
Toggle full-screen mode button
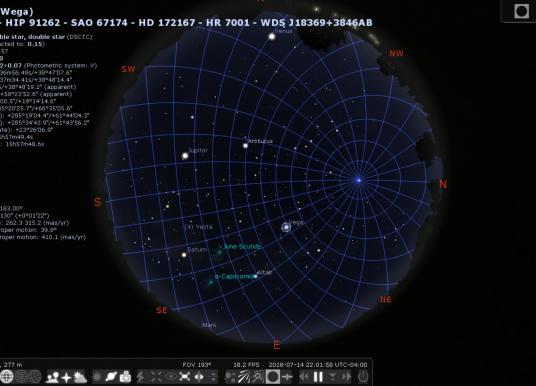[185, 377]
